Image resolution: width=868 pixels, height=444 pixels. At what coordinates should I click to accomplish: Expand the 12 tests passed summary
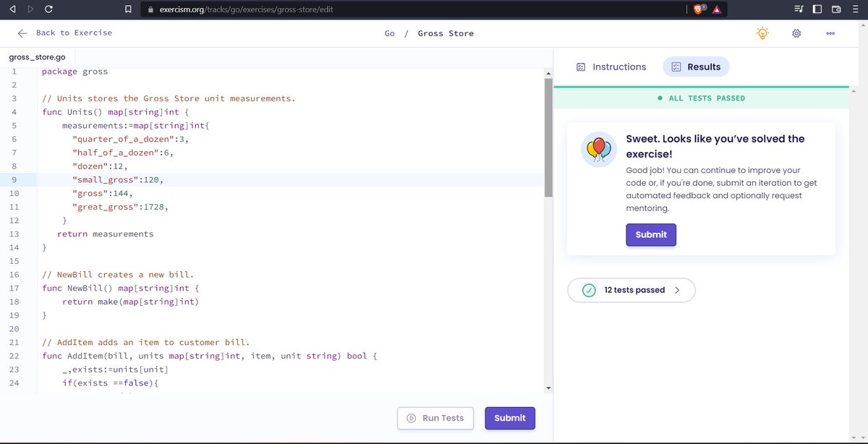(631, 290)
